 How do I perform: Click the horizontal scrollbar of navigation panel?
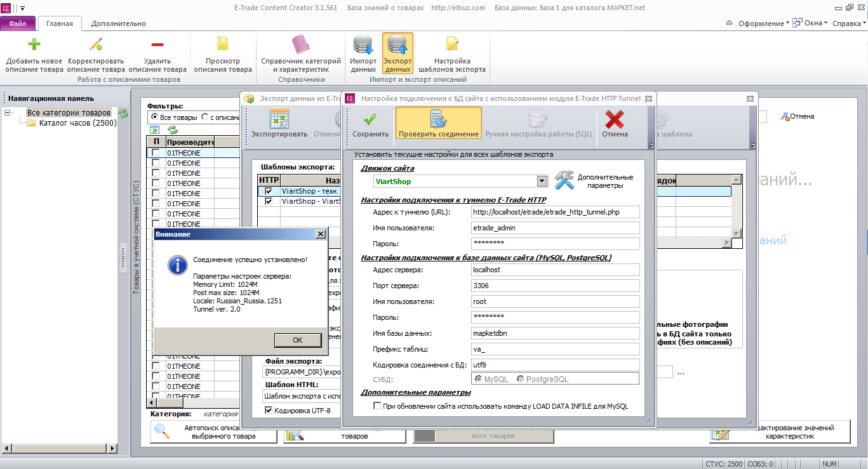click(x=59, y=448)
